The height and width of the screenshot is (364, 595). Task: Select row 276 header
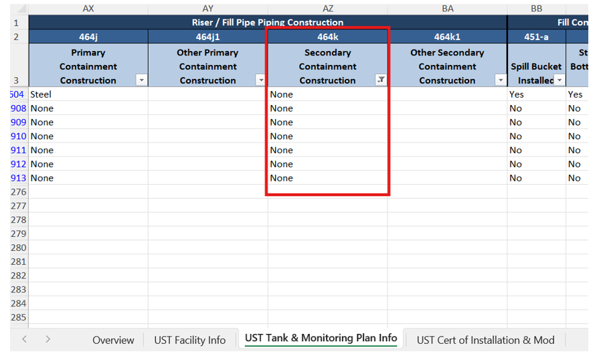19,191
